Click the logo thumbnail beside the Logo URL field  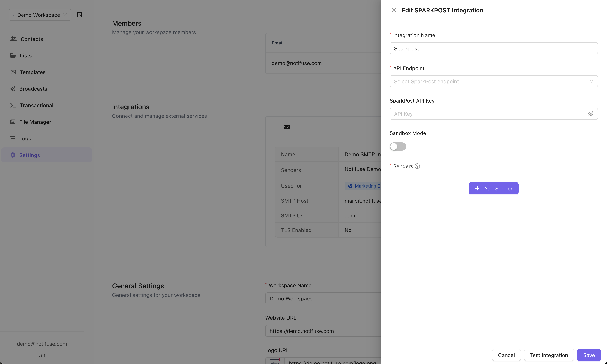pos(275,361)
